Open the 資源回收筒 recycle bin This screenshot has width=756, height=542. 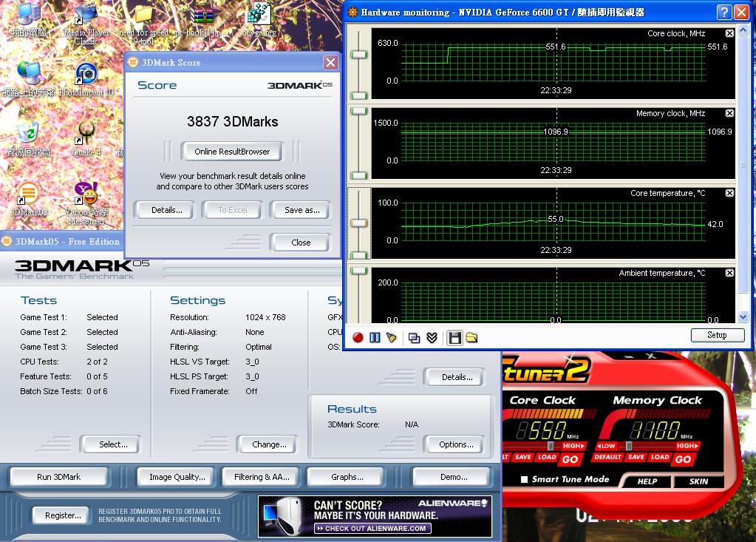[x=28, y=139]
